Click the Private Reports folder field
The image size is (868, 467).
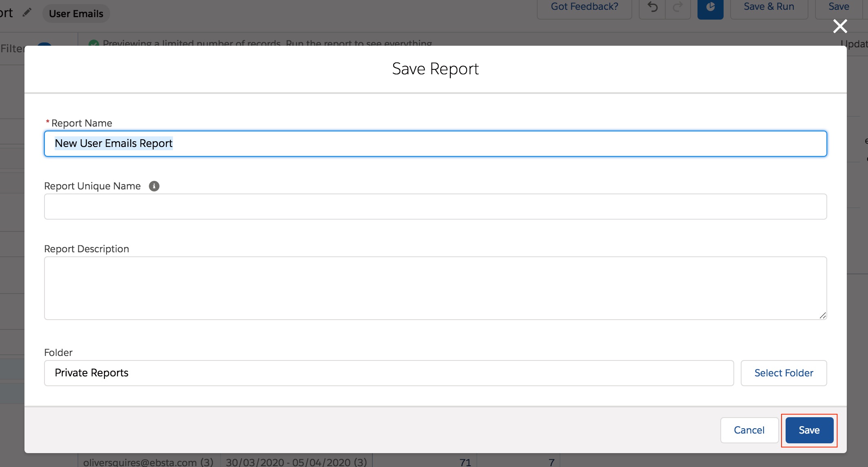388,373
